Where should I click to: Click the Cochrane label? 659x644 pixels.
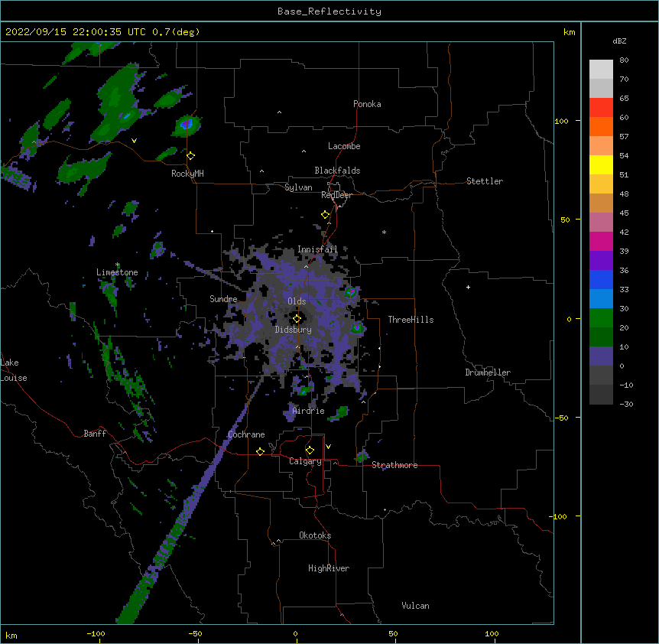coord(246,434)
